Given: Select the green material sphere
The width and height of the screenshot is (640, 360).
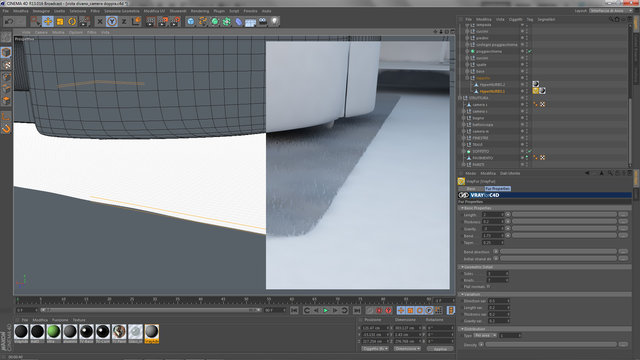Looking at the screenshot, I should point(53,332).
